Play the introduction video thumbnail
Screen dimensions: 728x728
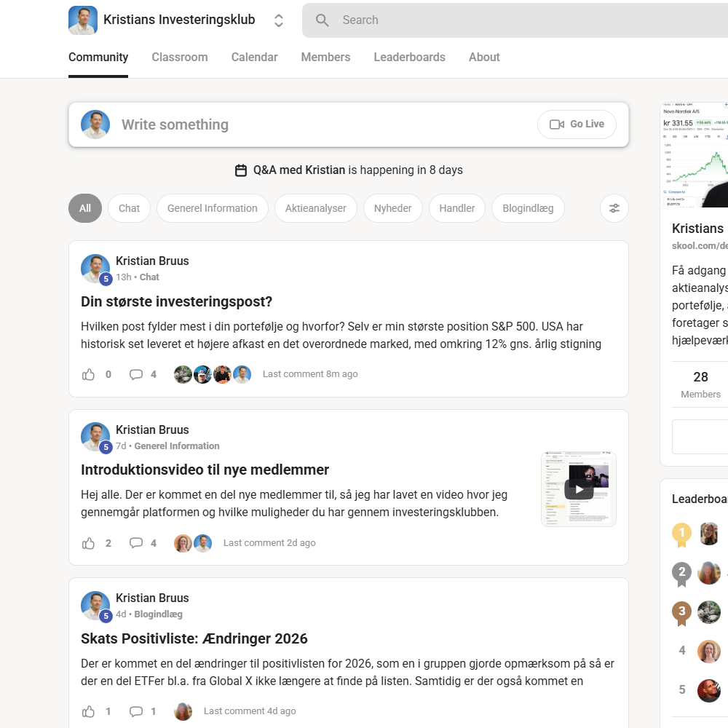[579, 489]
